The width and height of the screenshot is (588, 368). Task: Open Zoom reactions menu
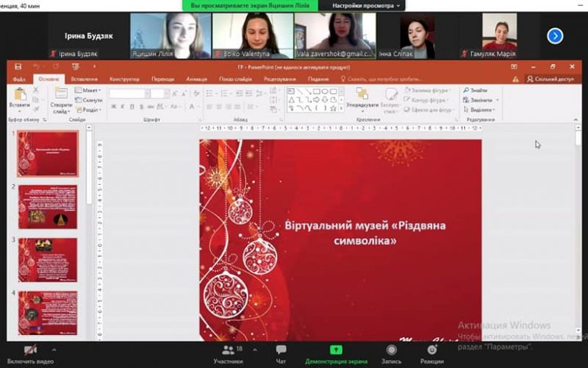432,350
